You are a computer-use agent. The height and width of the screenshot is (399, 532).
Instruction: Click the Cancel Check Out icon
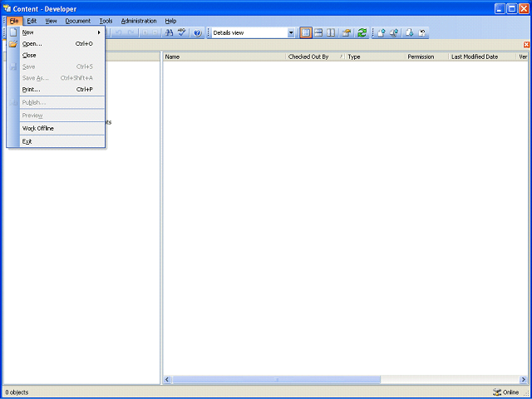421,33
